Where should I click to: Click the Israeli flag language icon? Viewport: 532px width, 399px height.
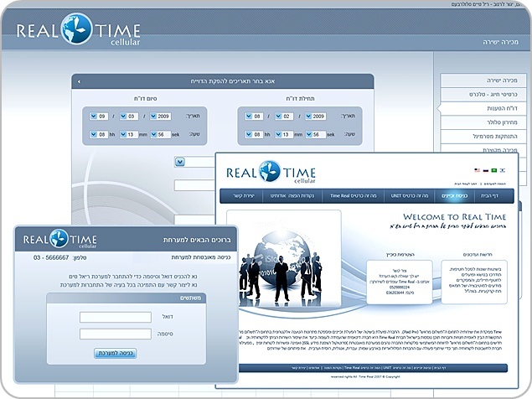(503, 170)
